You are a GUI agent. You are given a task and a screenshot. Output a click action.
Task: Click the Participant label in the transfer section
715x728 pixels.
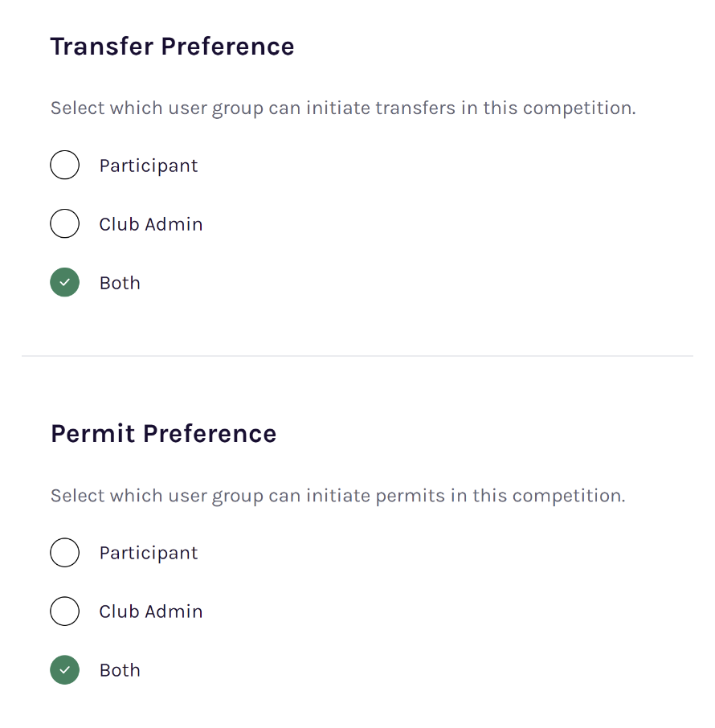click(x=149, y=165)
